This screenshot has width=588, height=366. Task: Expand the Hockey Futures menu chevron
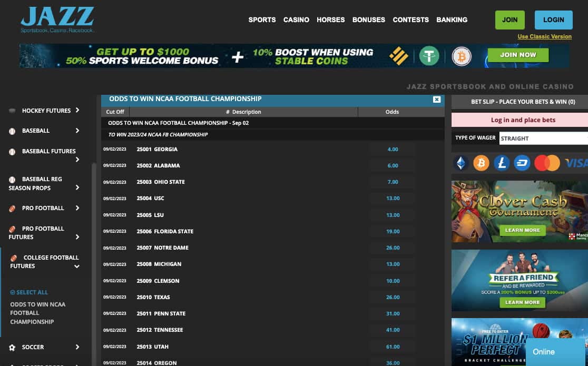click(x=77, y=110)
